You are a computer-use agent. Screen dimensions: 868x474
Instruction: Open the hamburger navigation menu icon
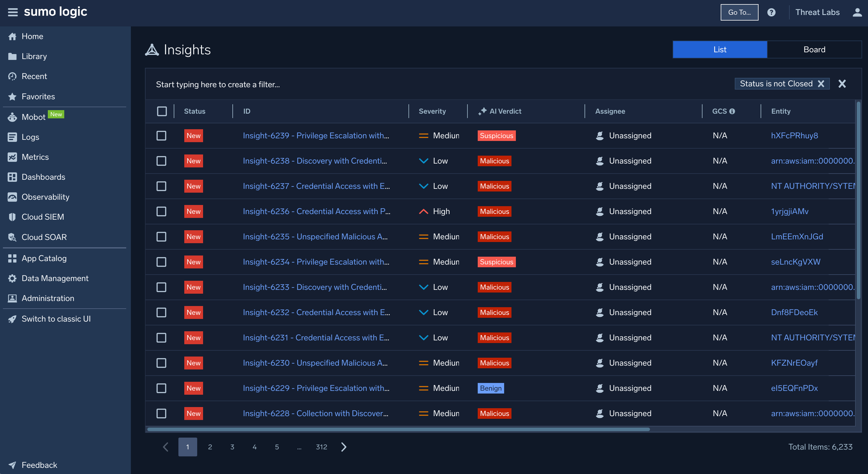pos(12,12)
